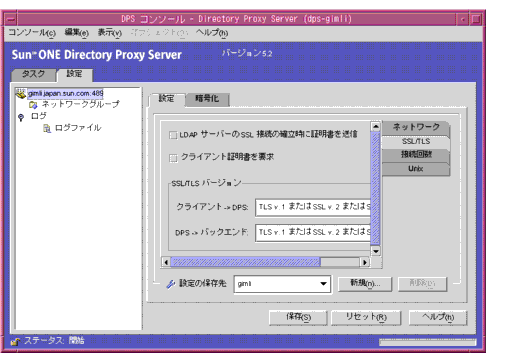Click the ネットワークグループ folder icon

[x=33, y=105]
